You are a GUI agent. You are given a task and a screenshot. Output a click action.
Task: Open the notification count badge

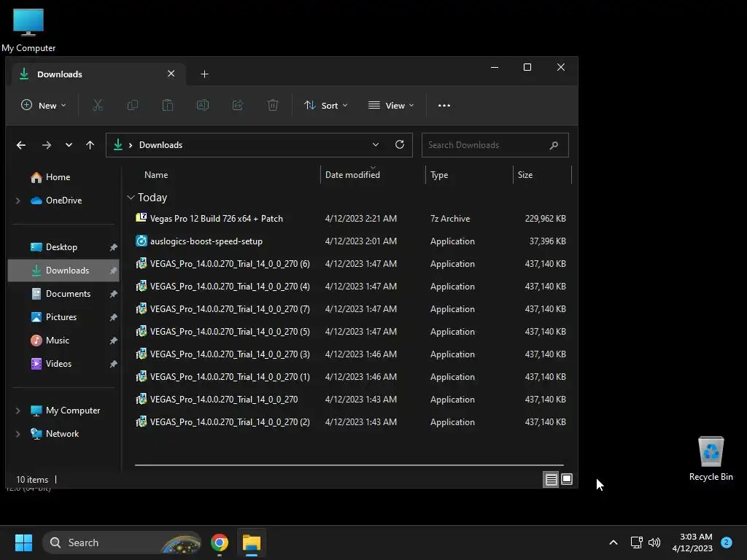(x=727, y=542)
